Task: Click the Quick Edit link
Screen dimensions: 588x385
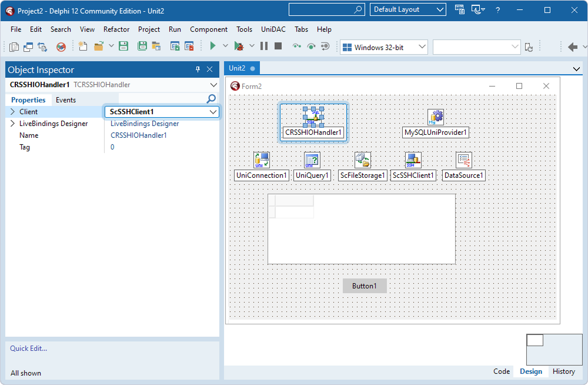Action: [x=29, y=349]
